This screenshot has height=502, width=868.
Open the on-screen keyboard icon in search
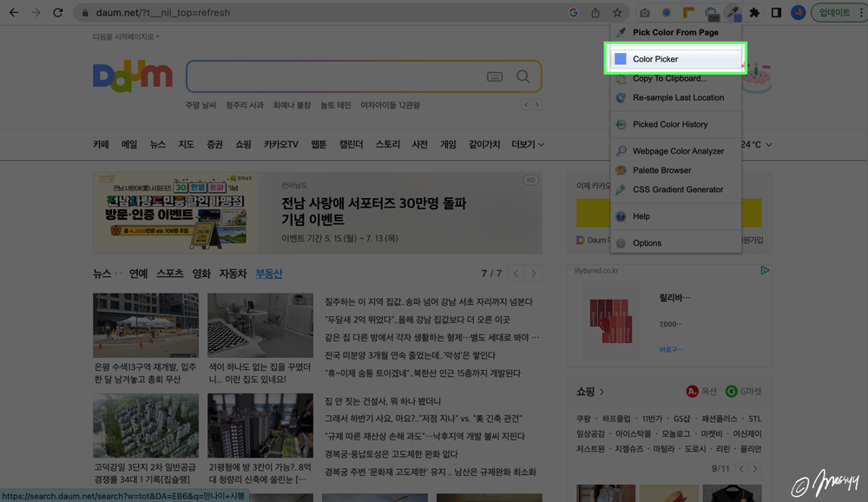click(495, 76)
